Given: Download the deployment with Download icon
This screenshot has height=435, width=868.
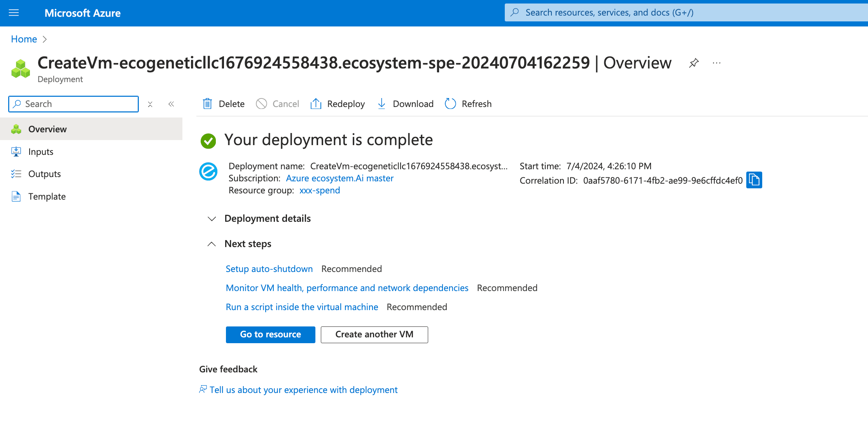Looking at the screenshot, I should [x=381, y=104].
